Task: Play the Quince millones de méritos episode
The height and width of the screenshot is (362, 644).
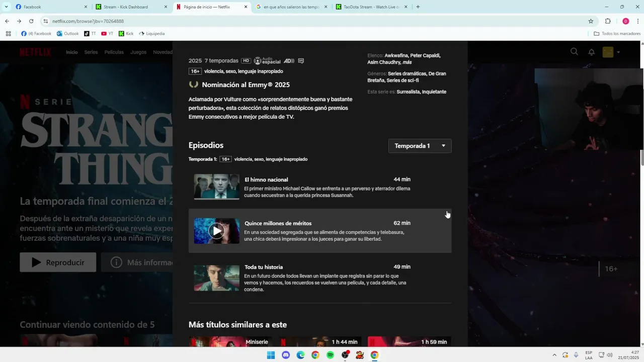Action: [217, 231]
